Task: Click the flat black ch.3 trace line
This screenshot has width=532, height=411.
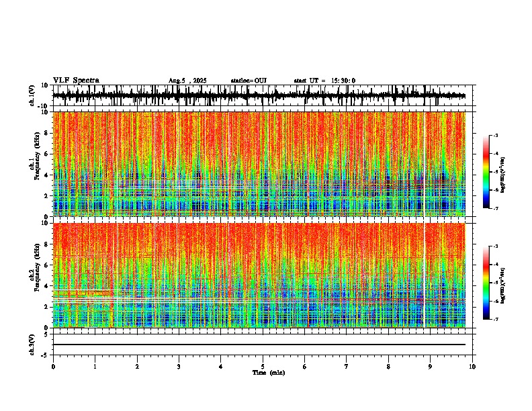Action: pyautogui.click(x=259, y=345)
